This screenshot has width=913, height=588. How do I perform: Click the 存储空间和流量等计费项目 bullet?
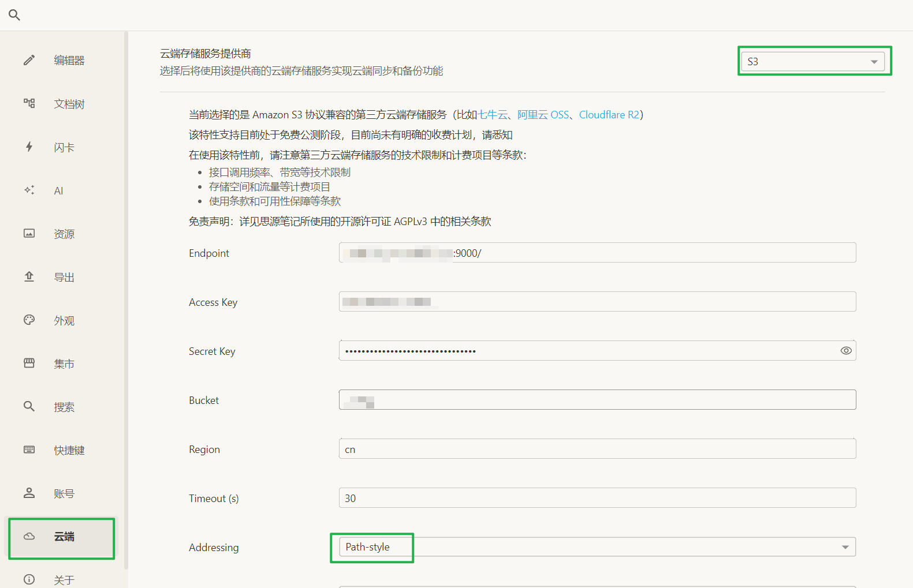pyautogui.click(x=270, y=187)
